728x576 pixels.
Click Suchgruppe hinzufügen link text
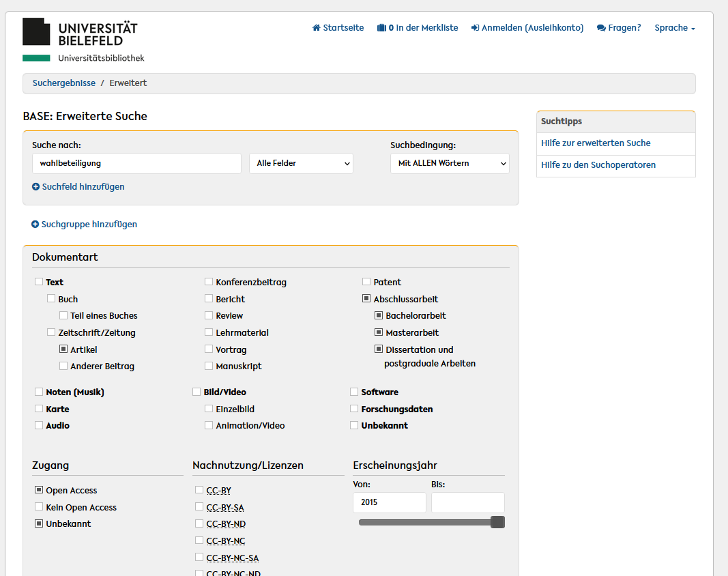click(89, 225)
